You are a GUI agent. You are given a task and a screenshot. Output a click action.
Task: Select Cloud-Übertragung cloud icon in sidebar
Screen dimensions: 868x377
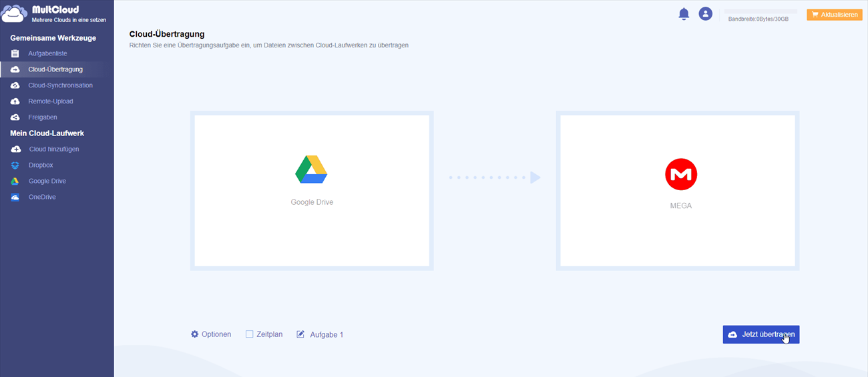(15, 69)
